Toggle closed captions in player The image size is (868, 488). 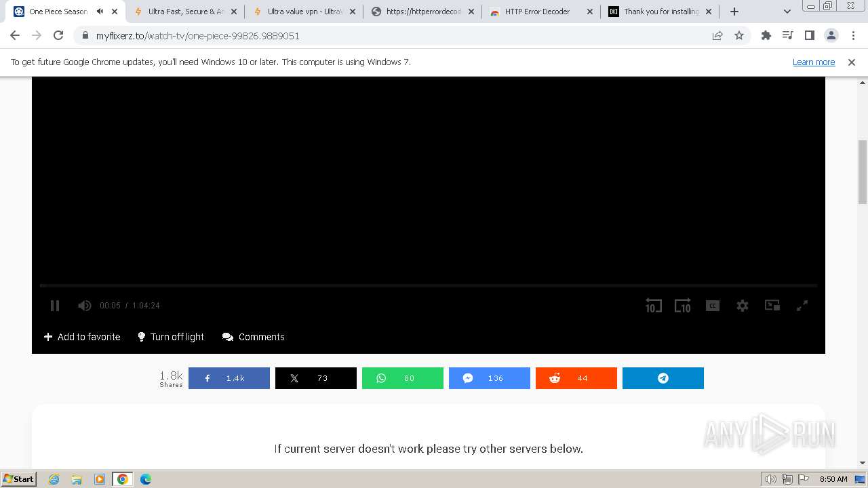coord(712,306)
